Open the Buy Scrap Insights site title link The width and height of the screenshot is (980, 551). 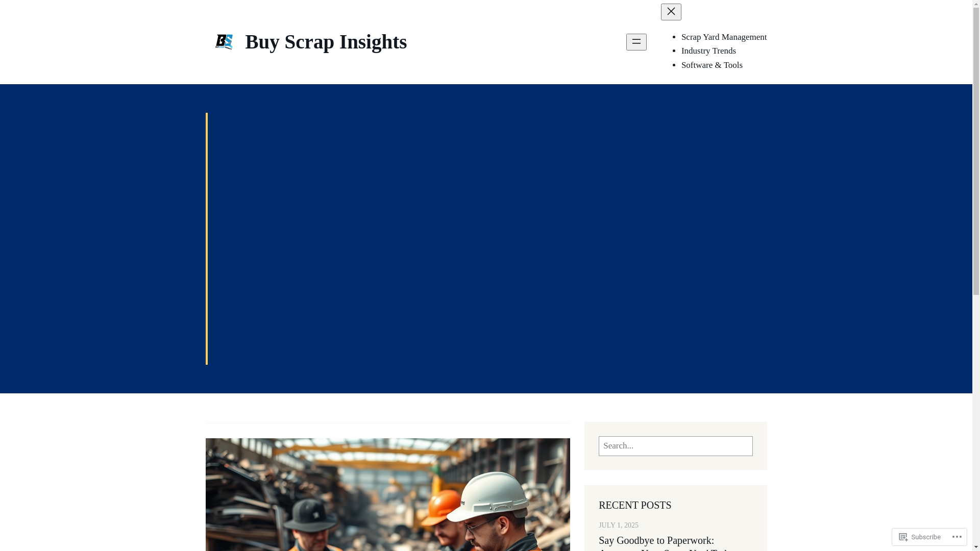326,42
